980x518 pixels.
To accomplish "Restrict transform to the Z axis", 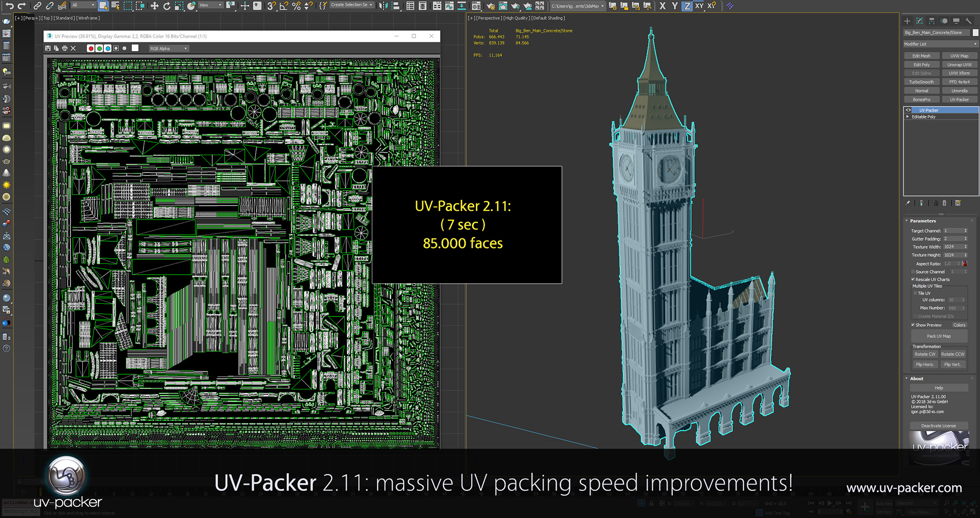I will pos(687,6).
